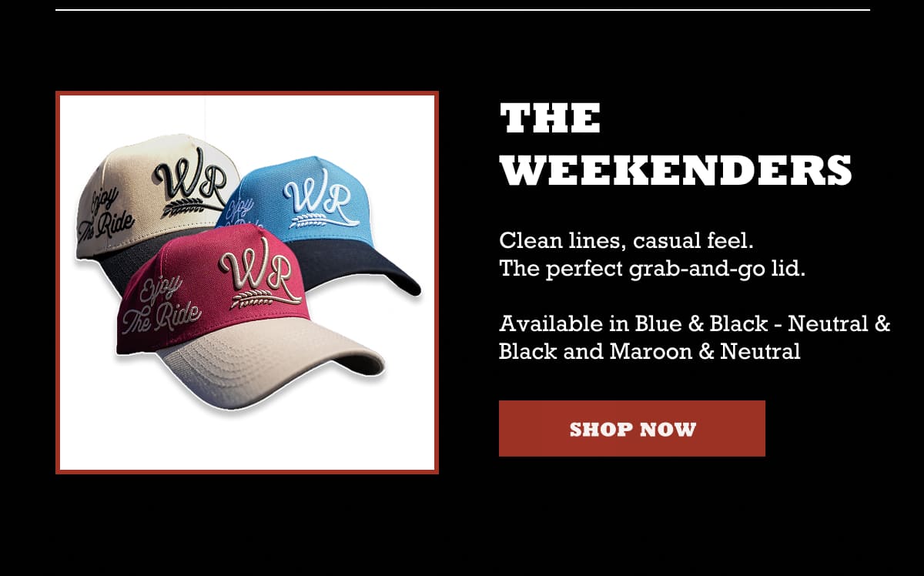
Task: Click the SHOP NOW button
Action: (631, 428)
